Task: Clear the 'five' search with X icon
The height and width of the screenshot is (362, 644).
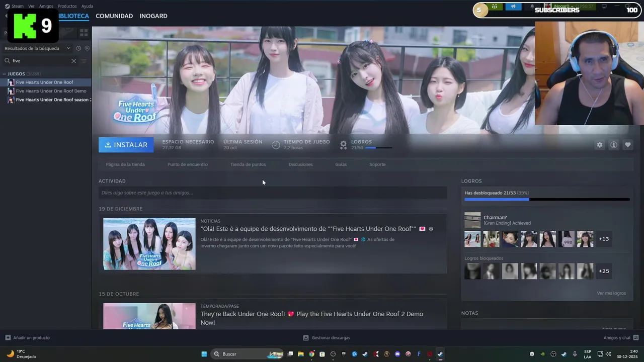Action: [73, 61]
